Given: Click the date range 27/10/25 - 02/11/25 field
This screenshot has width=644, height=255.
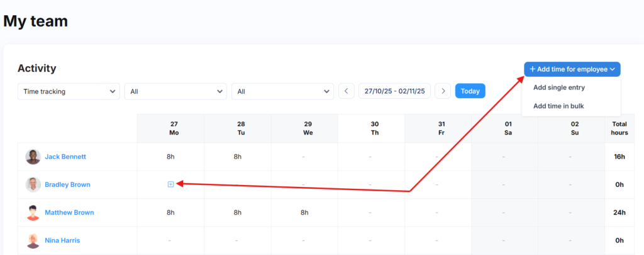Looking at the screenshot, I should click(x=395, y=91).
